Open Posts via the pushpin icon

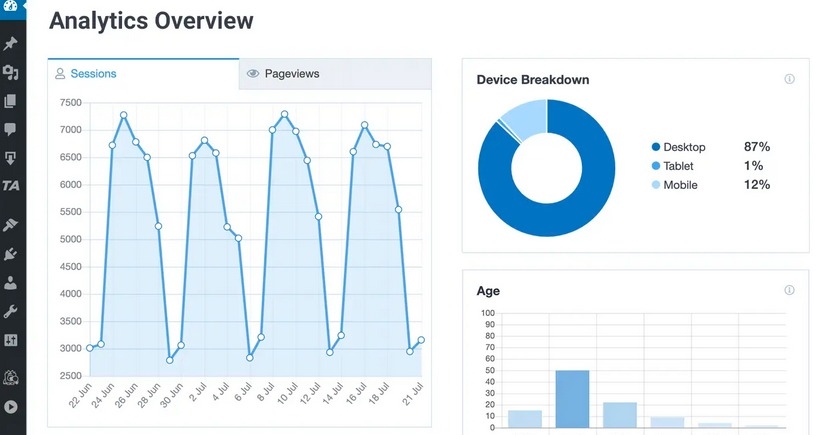coord(11,44)
